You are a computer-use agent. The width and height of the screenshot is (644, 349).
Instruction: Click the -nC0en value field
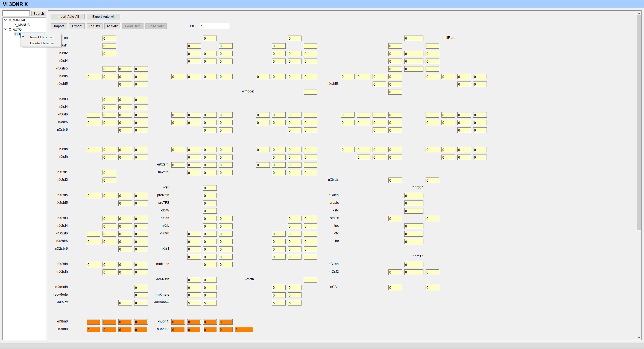414,196
